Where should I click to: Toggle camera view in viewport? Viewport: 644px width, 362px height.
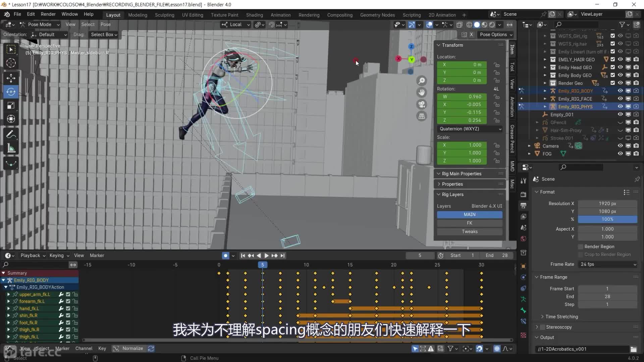coord(422,104)
